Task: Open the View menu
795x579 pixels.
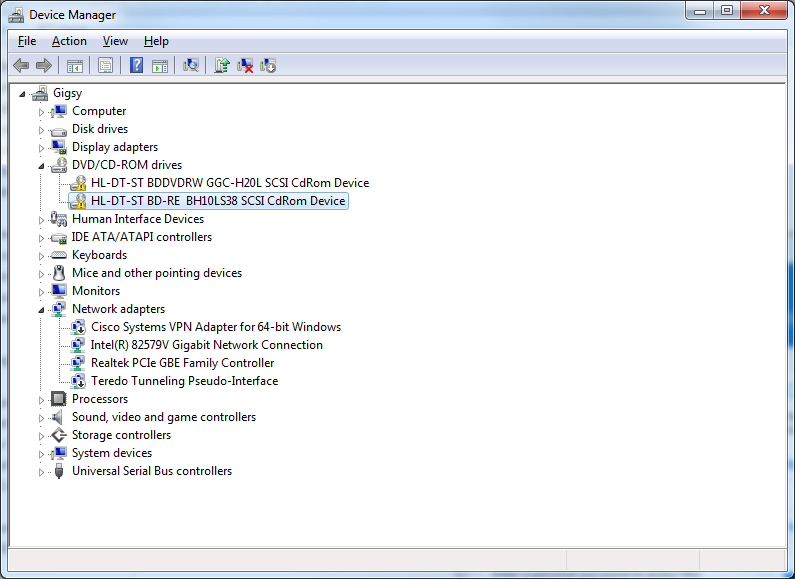Action: [x=115, y=41]
